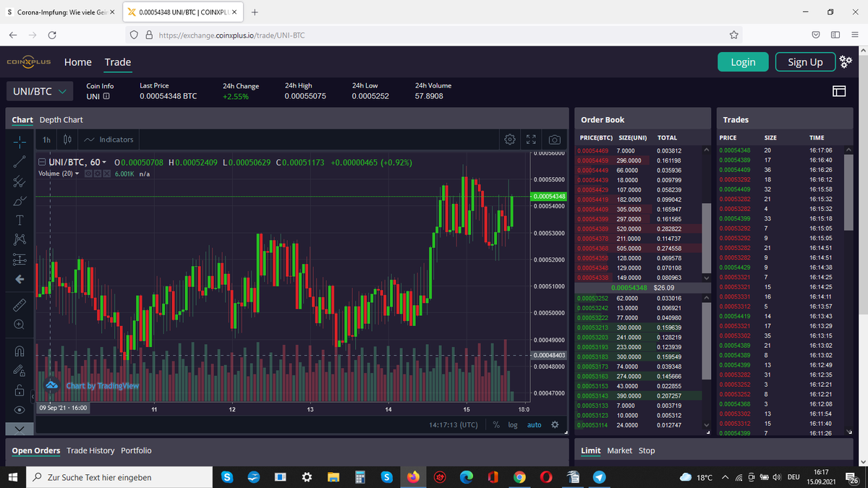Viewport: 868px width, 488px height.
Task: Switch to the Portfolio tab
Action: 136,450
